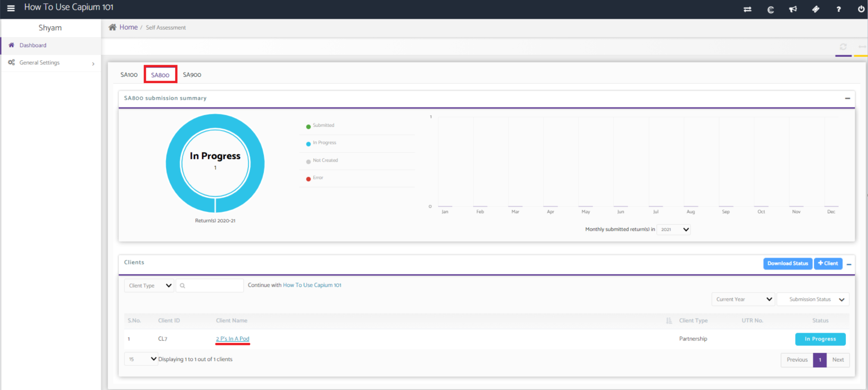Click the Return(s) 2020-21 label
868x390 pixels.
point(215,221)
